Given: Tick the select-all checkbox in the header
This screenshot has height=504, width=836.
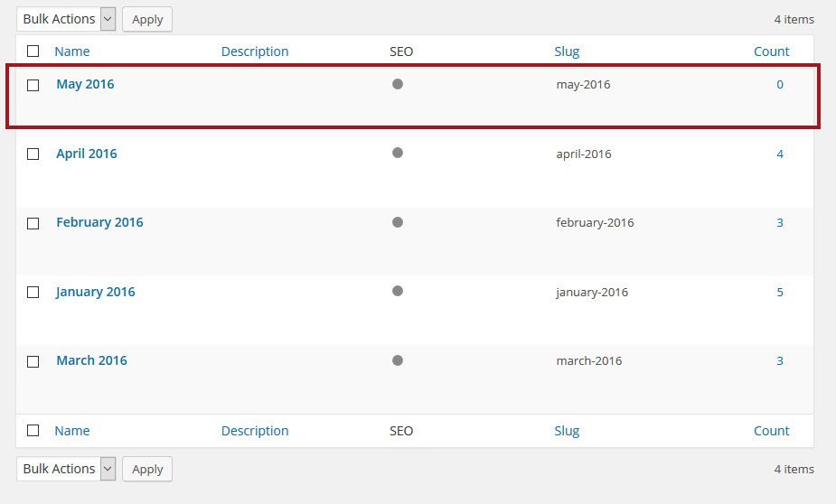Looking at the screenshot, I should pyautogui.click(x=33, y=51).
